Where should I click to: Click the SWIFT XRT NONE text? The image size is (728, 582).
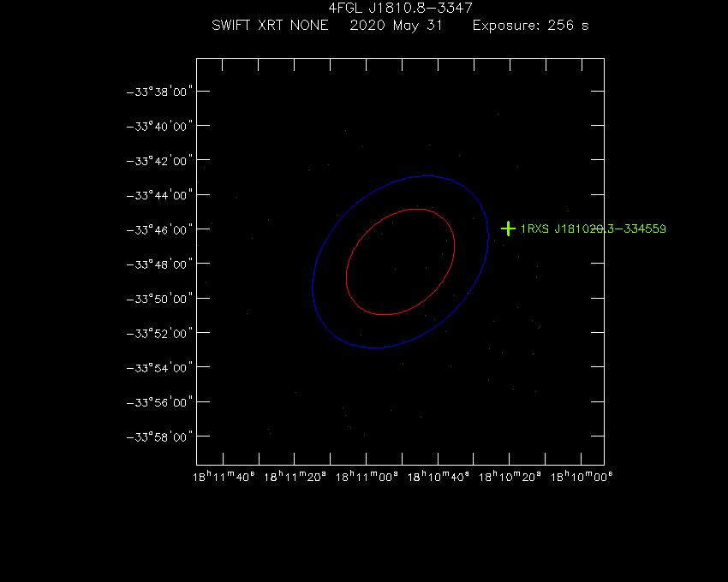pos(270,25)
